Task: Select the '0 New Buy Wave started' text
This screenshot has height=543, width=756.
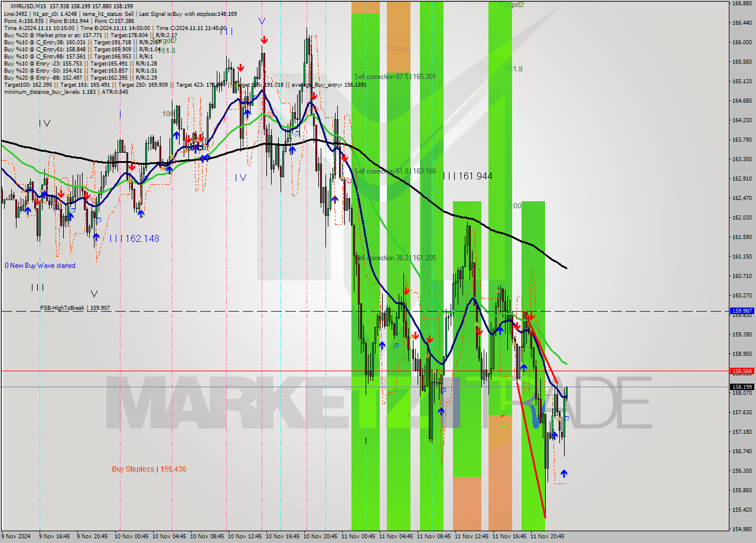Action: (x=40, y=266)
